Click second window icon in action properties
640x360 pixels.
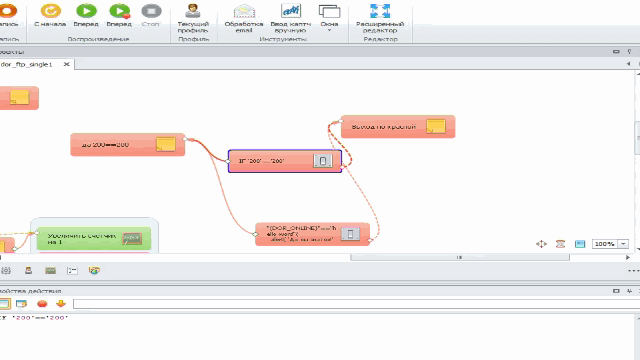pos(21,304)
